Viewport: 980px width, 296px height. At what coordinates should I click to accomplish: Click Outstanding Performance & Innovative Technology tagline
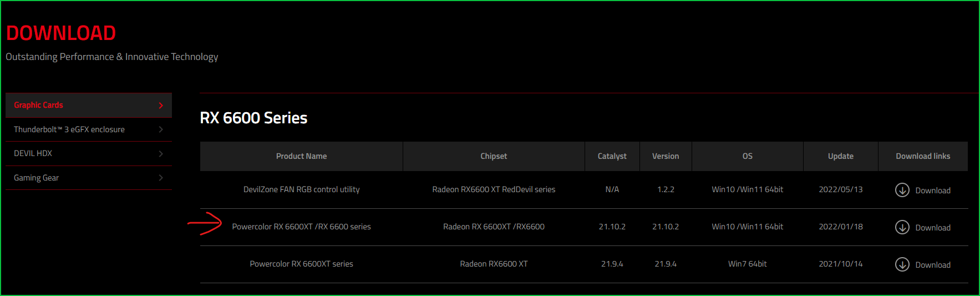[112, 57]
